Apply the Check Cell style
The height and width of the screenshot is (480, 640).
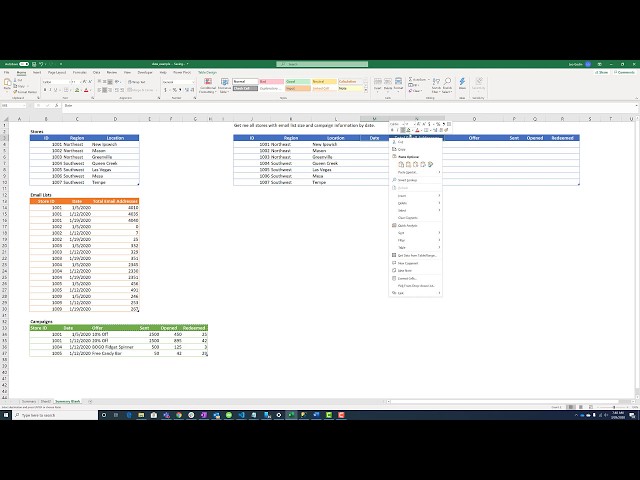click(x=245, y=88)
